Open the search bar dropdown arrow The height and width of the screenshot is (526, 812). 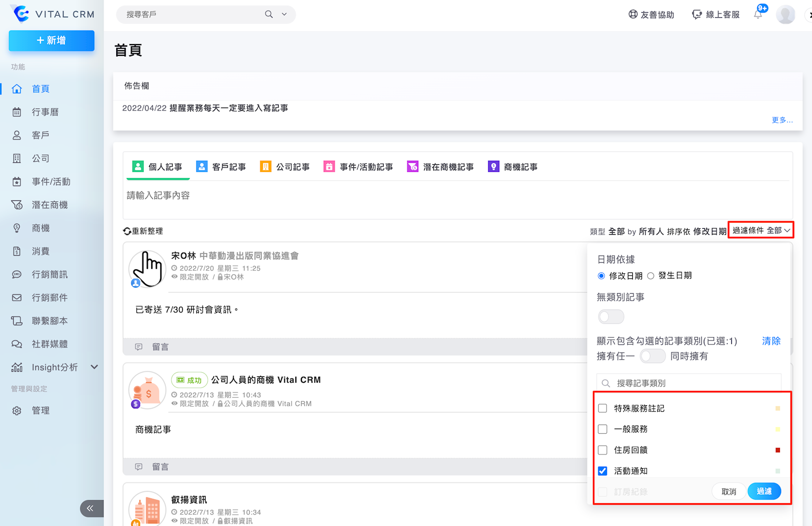(x=284, y=14)
